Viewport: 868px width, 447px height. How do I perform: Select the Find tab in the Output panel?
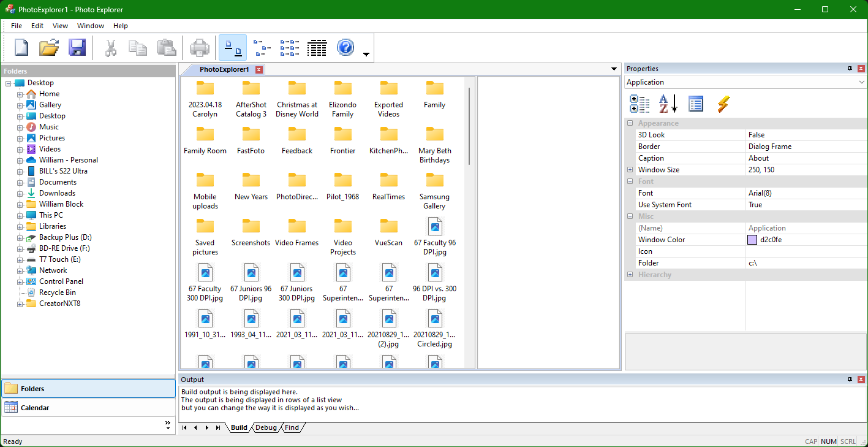pos(292,427)
